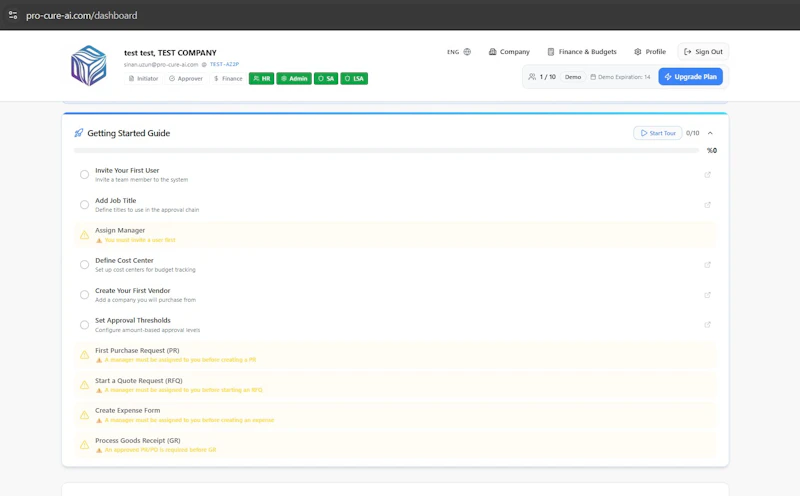800x496 pixels.
Task: Click the Create Expense Form step title
Action: tap(128, 410)
